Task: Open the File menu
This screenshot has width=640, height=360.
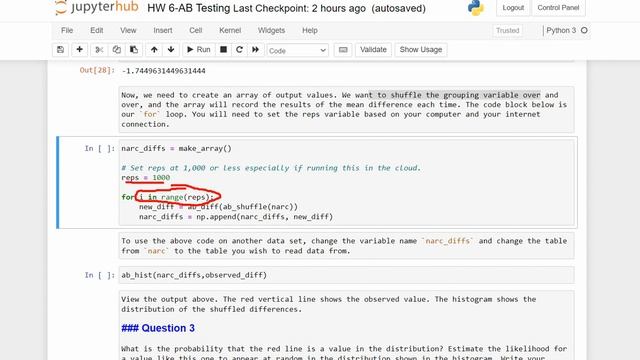Action: click(x=67, y=31)
